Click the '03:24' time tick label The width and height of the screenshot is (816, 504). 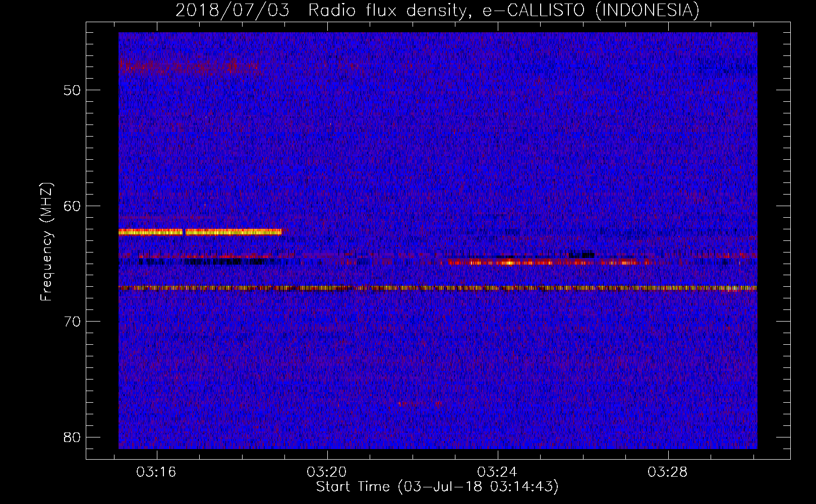(x=497, y=472)
